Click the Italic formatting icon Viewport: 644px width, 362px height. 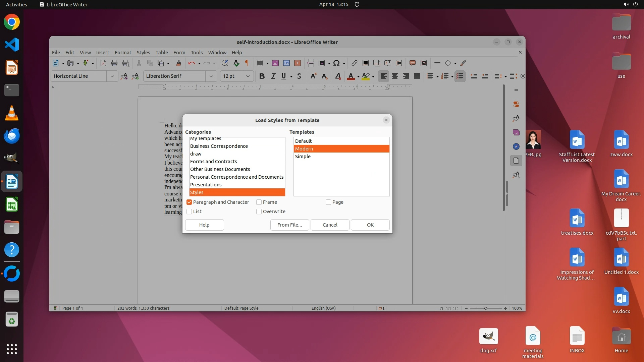273,76
